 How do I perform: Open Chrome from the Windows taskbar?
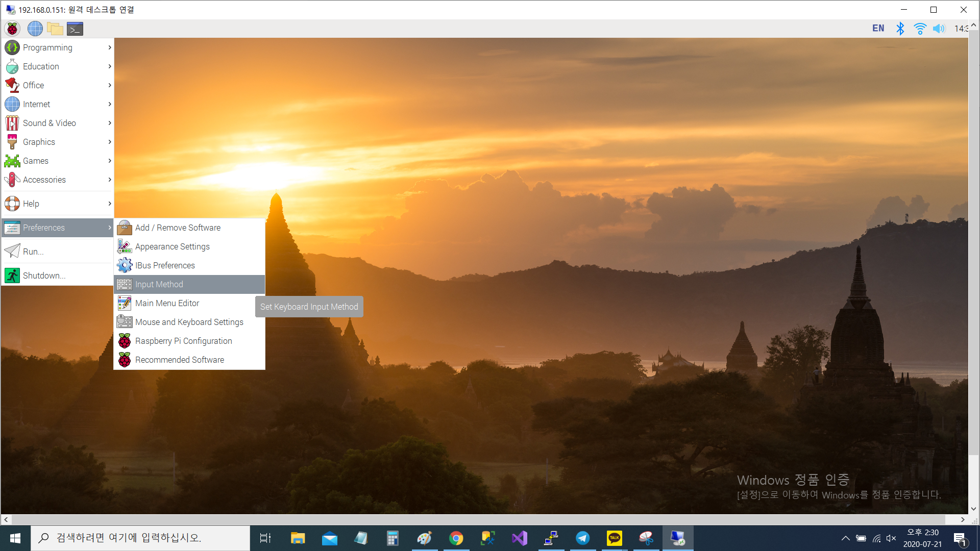tap(456, 538)
